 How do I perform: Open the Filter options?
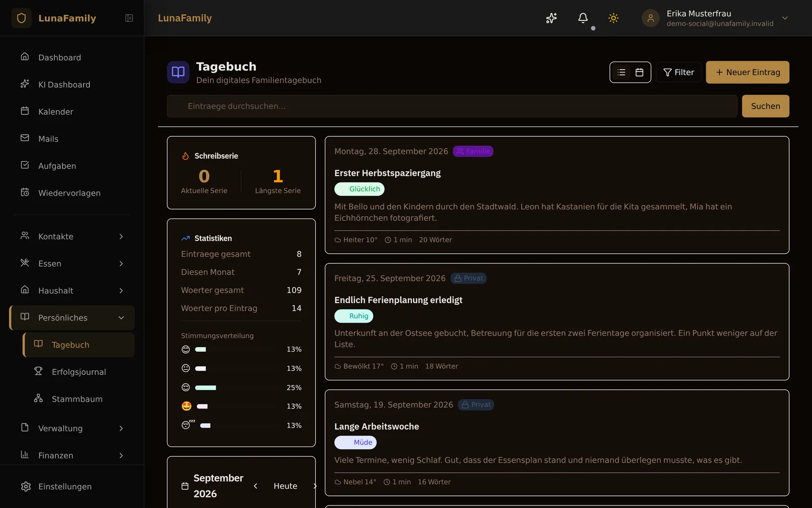click(x=679, y=73)
